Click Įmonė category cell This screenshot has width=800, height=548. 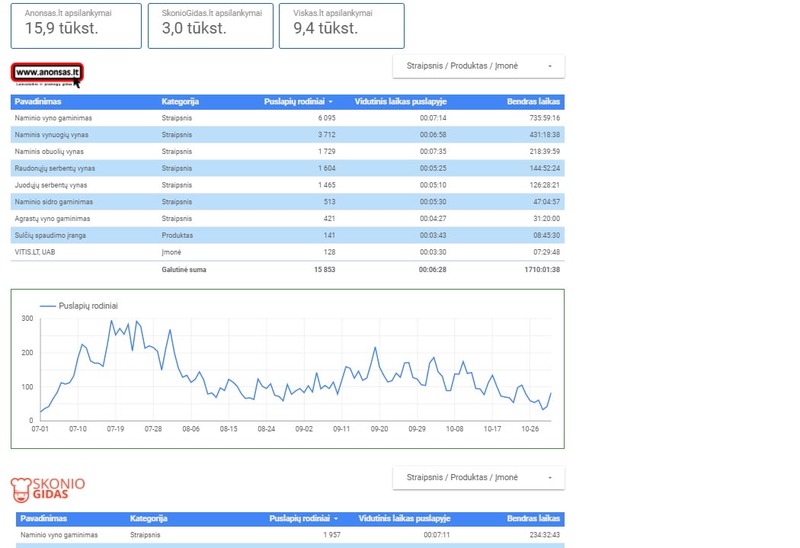pyautogui.click(x=171, y=252)
